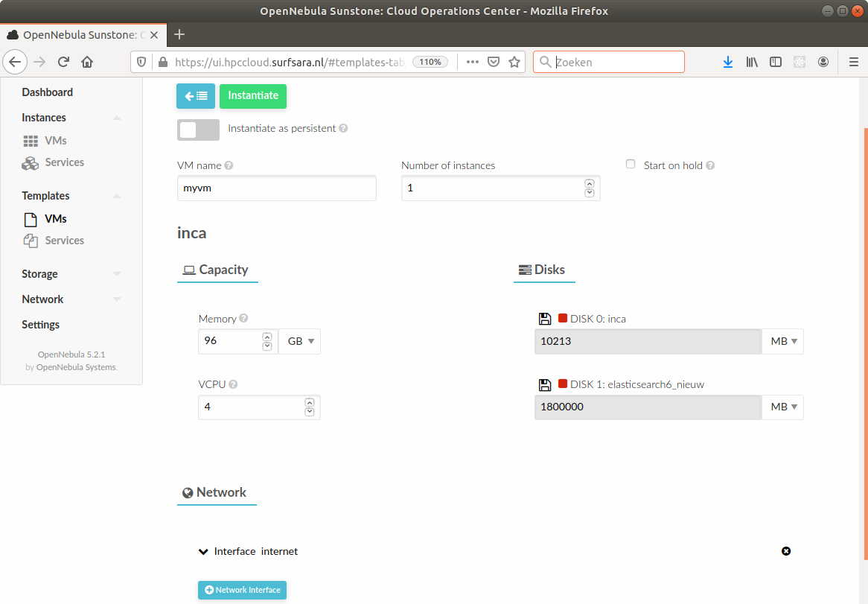868x604 pixels.
Task: Click the Zoeken search box
Action: 609,62
